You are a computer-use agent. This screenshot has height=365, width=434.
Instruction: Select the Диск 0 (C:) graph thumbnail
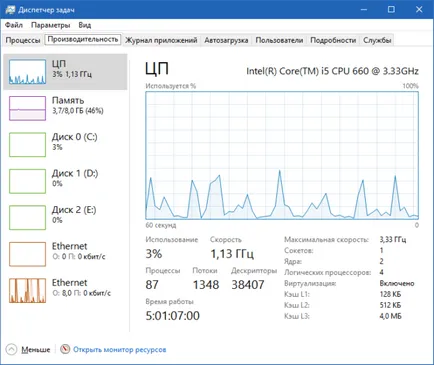[x=27, y=145]
